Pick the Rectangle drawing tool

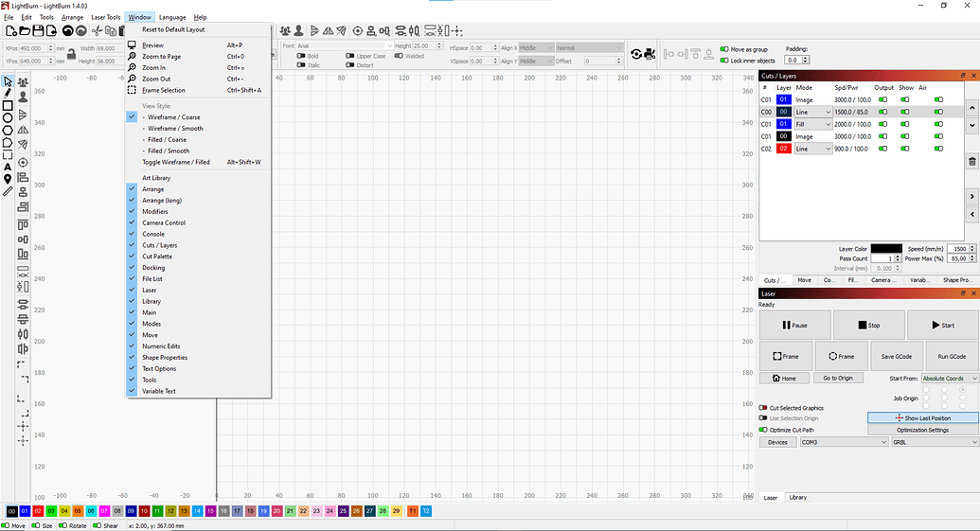8,106
